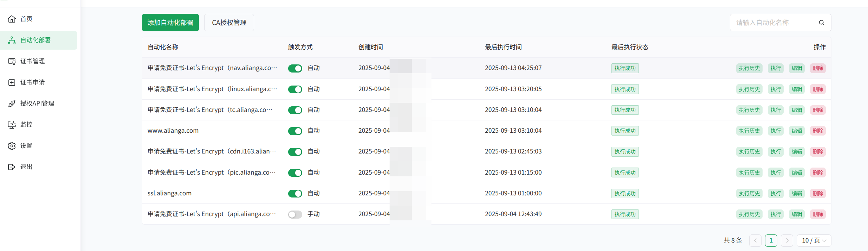
Task: Open the 10 / 页 page size dropdown
Action: click(814, 240)
